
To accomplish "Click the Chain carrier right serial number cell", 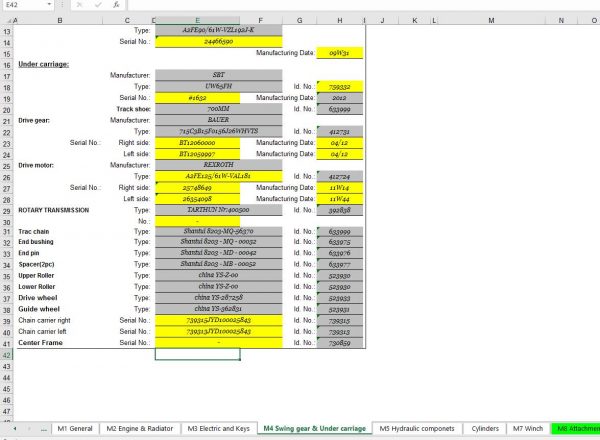I will [218, 320].
